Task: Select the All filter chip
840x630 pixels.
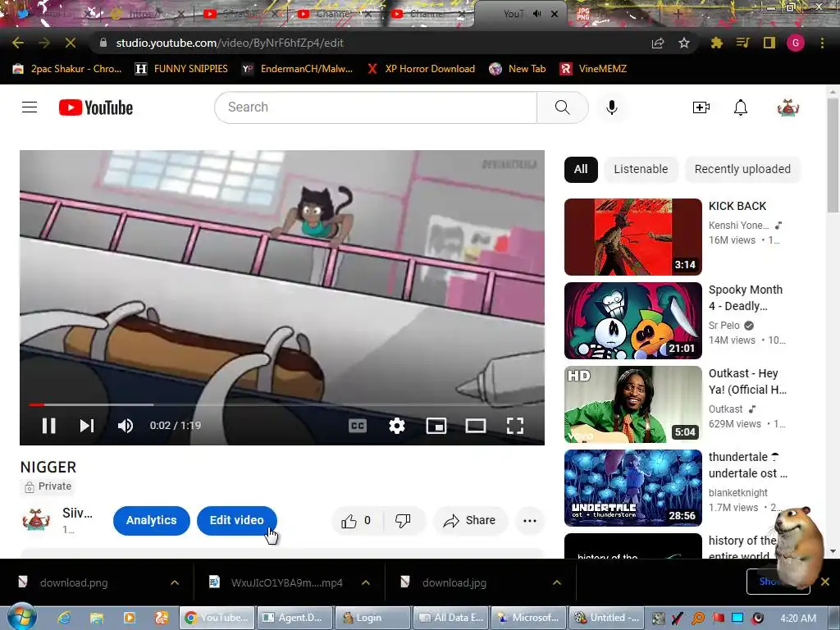Action: point(581,169)
